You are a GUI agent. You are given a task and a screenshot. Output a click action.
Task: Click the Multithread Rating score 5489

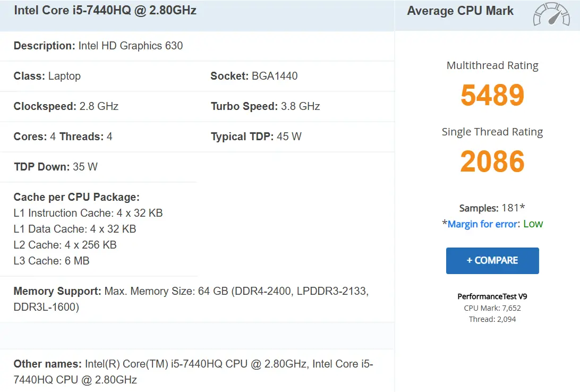coord(492,95)
